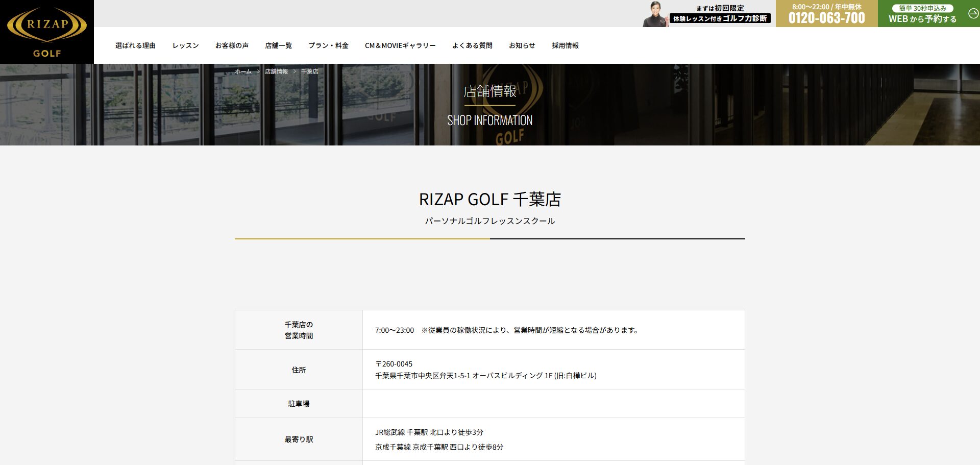Open the 店舗一覧 navigation link
Screen dimensions: 980x465
coord(278,45)
